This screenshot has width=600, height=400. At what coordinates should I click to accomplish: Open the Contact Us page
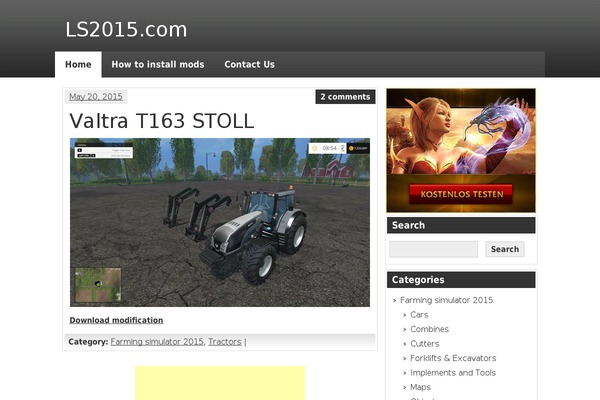click(249, 64)
